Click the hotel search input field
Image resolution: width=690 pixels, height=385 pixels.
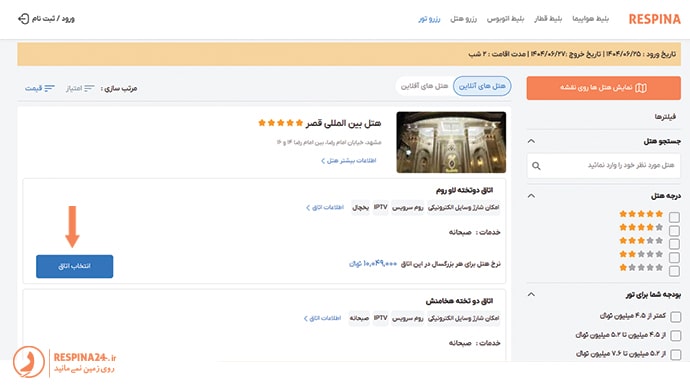click(603, 166)
